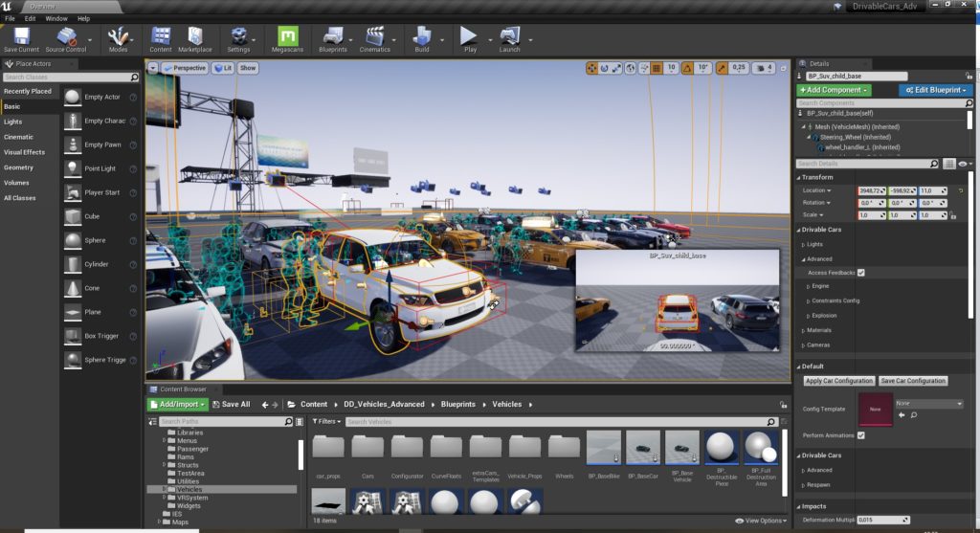Click the Build toolbar icon
The height and width of the screenshot is (533, 980).
(x=422, y=38)
